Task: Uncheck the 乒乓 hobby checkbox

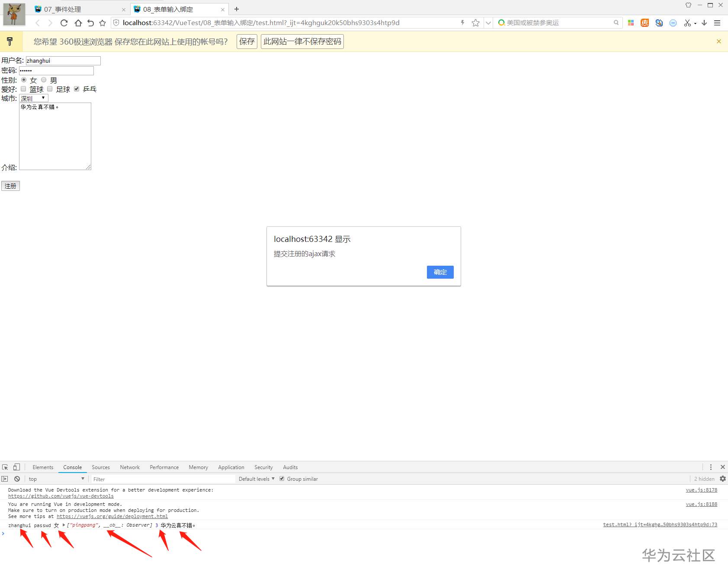Action: tap(77, 89)
